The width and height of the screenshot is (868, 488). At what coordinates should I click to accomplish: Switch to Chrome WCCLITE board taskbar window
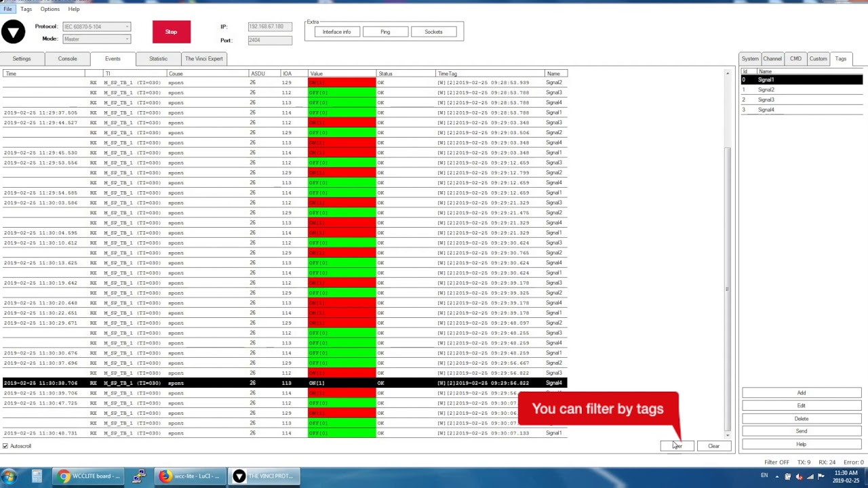pos(90,476)
